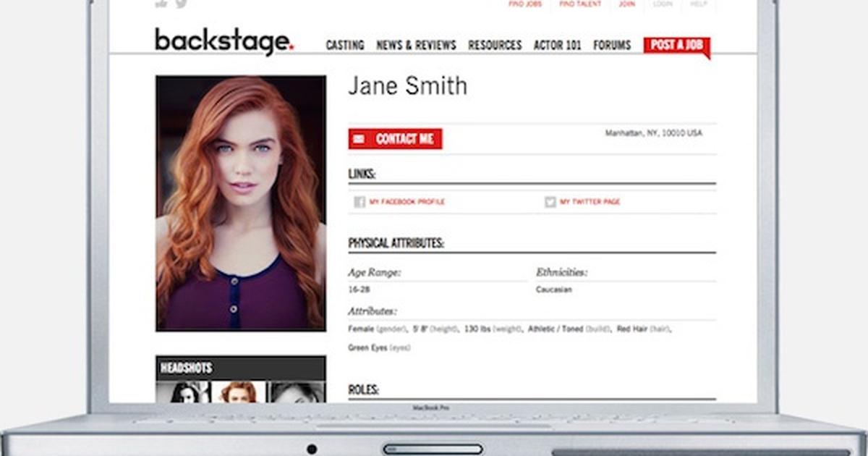Open the Casting section

(x=344, y=45)
